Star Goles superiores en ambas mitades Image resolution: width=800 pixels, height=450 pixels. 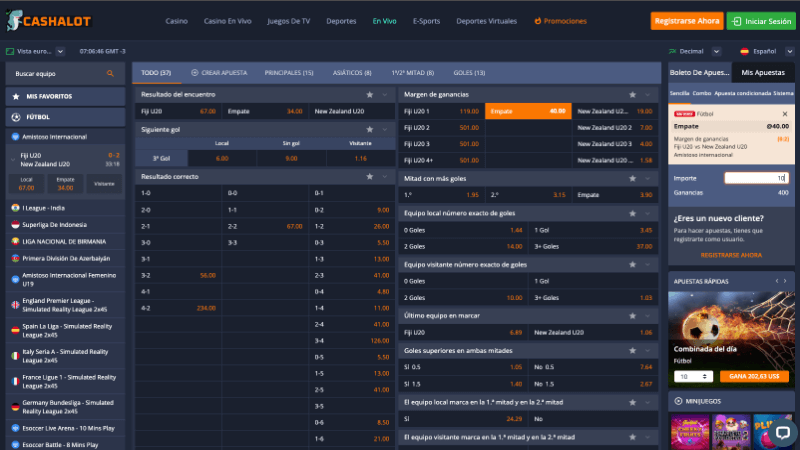(633, 351)
